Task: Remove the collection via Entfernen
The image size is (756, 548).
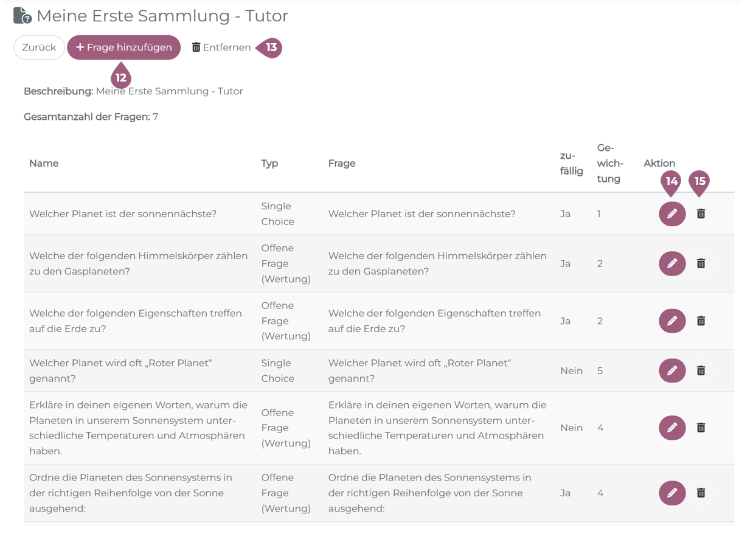Action: (x=221, y=47)
